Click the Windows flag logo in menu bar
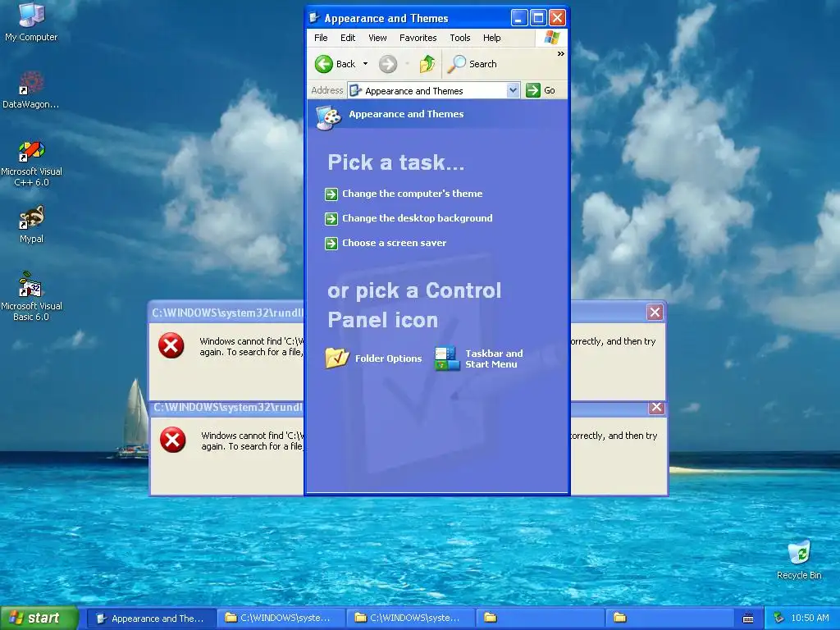This screenshot has height=630, width=840. (551, 38)
